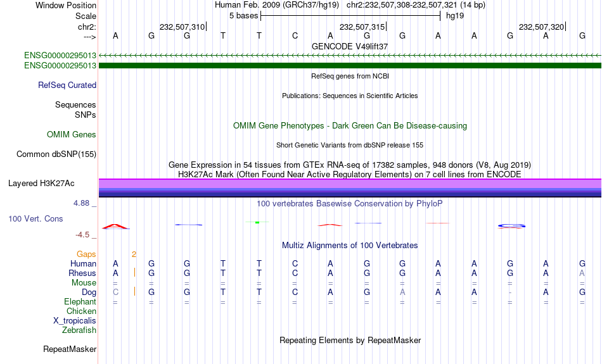
Task: Click the H3K27Ac Mark ENCODE track title
Action: tap(350, 175)
